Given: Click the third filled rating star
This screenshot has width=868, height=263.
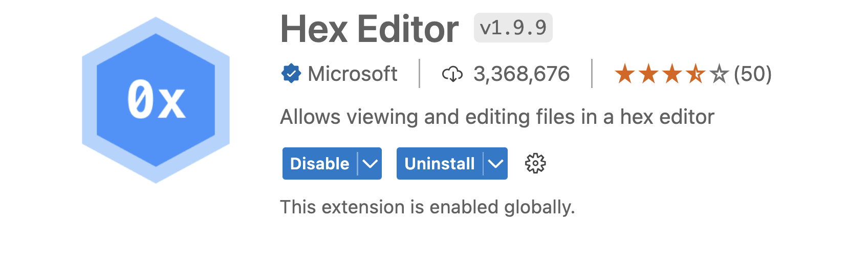Looking at the screenshot, I should [672, 74].
